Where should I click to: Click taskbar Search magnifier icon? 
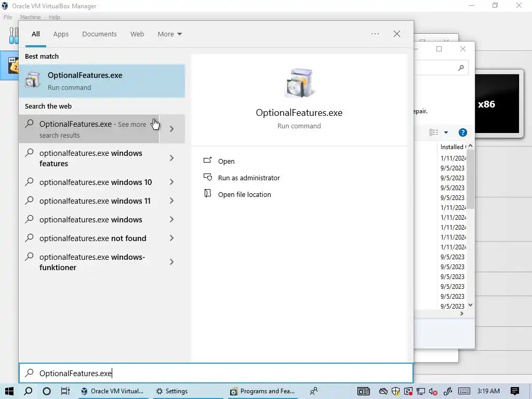tap(28, 391)
